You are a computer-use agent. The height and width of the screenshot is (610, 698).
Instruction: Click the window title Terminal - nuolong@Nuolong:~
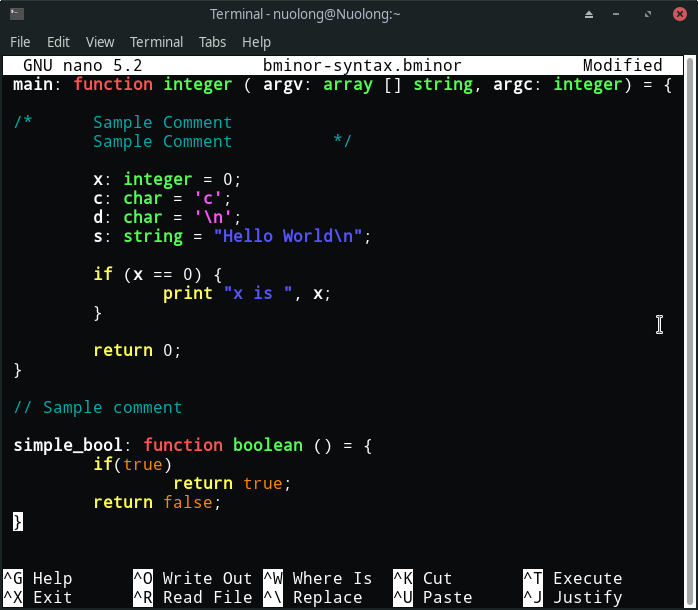[x=305, y=14]
